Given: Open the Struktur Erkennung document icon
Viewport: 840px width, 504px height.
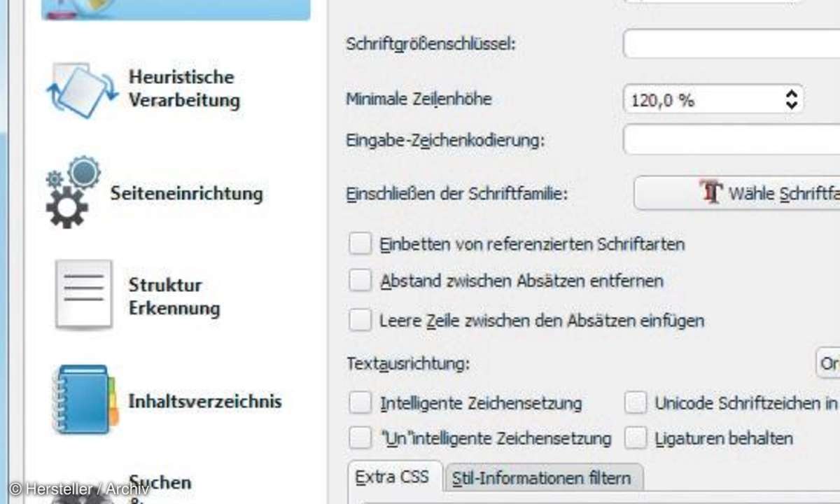Looking at the screenshot, I should [84, 295].
